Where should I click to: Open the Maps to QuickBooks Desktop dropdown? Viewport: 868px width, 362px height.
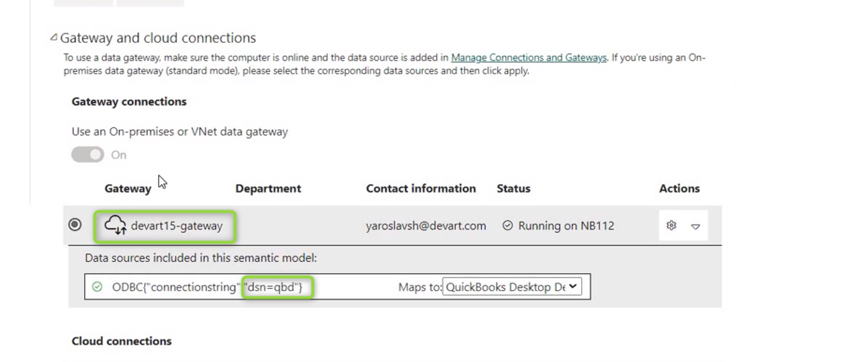click(x=512, y=287)
